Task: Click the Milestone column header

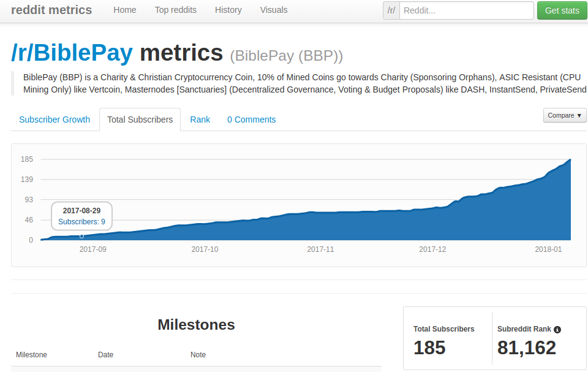Action: 31,355
